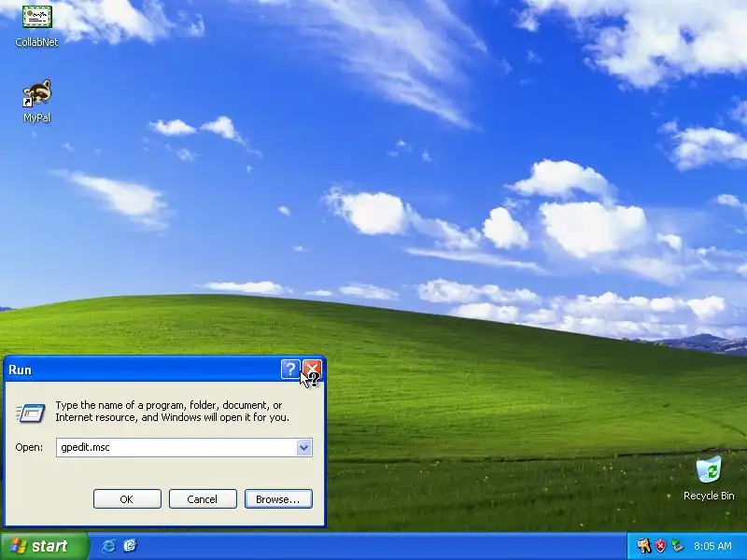This screenshot has width=747, height=560.
Task: Click the Run dialog program icon
Action: pyautogui.click(x=31, y=413)
